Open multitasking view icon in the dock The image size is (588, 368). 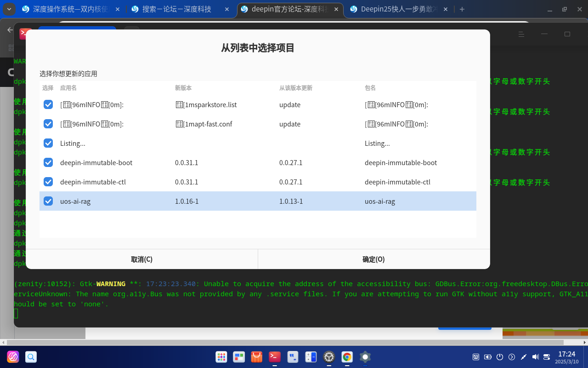click(x=239, y=356)
